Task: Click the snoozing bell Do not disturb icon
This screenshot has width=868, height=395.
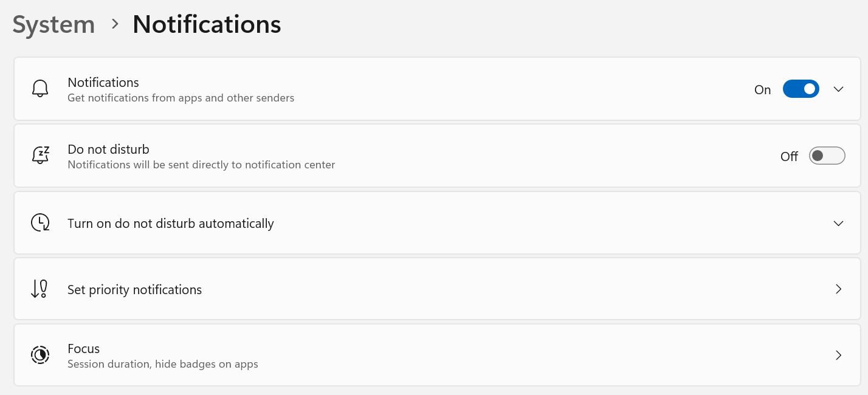Action: (40, 156)
